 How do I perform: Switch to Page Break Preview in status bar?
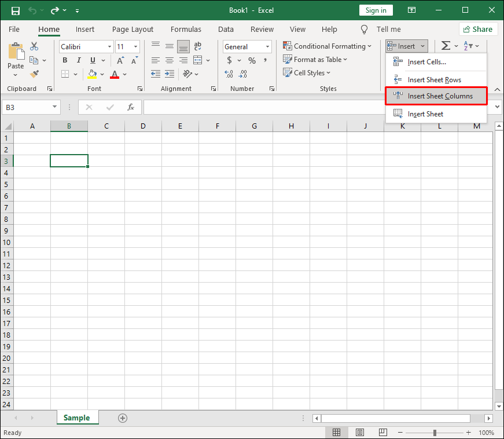(383, 433)
